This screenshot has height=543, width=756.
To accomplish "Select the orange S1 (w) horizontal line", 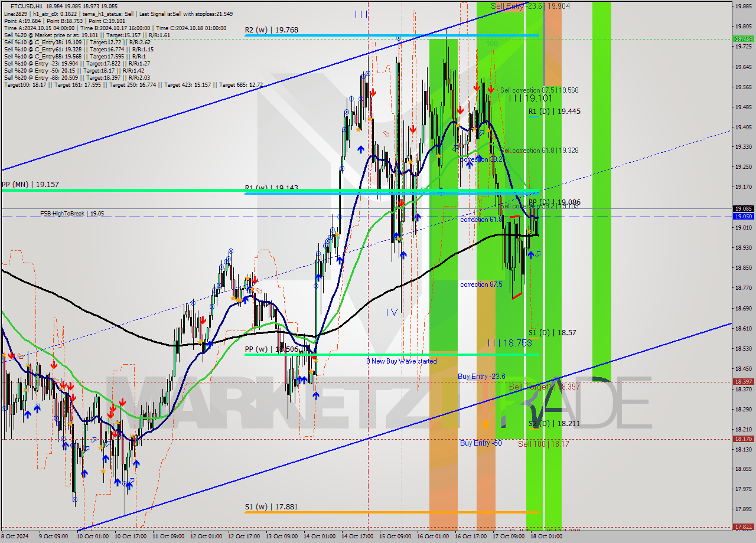I will (391, 512).
